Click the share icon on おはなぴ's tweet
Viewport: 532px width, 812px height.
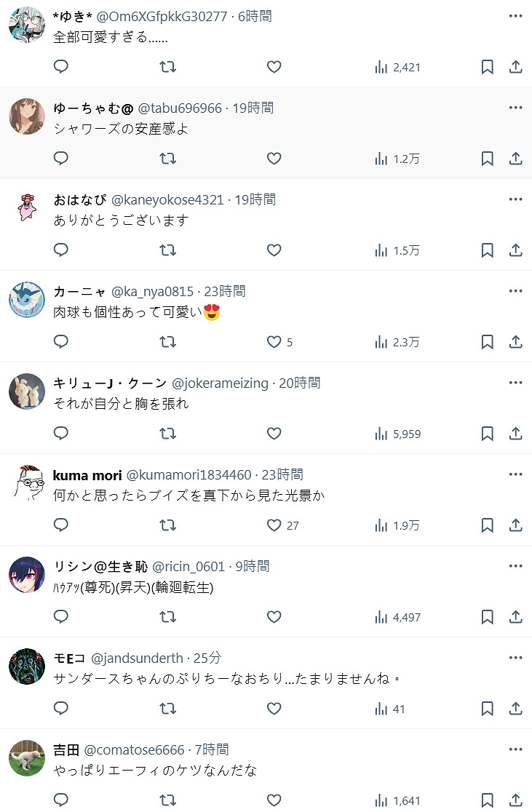click(516, 250)
